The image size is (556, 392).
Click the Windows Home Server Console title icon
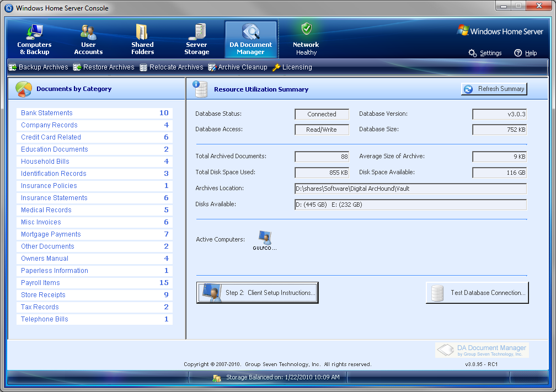(9, 8)
